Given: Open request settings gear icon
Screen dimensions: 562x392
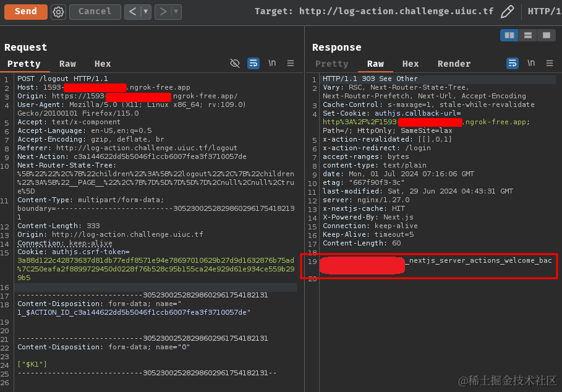Looking at the screenshot, I should pos(58,12).
